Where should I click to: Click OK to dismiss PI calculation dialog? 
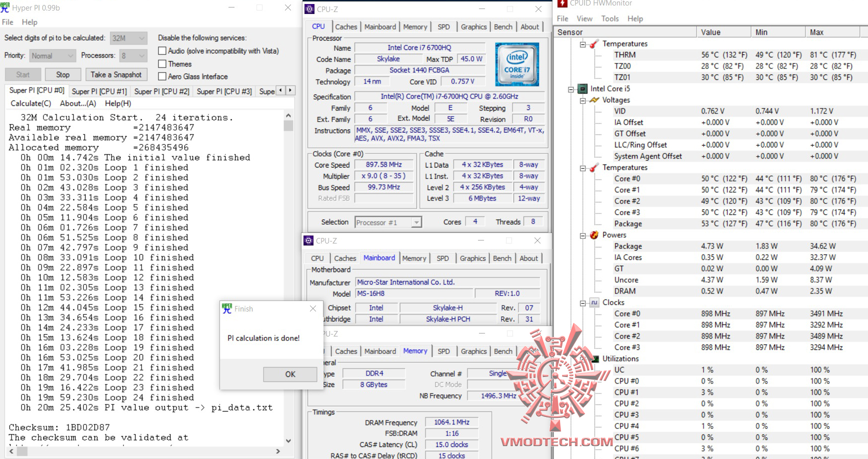[289, 374]
